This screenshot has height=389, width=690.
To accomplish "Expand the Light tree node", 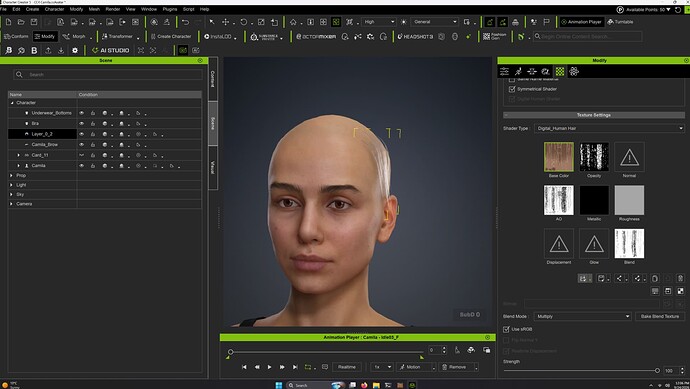I will (11, 185).
